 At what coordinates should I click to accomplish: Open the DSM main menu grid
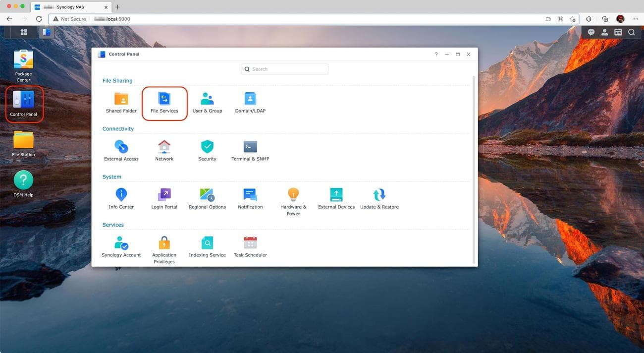[23, 32]
